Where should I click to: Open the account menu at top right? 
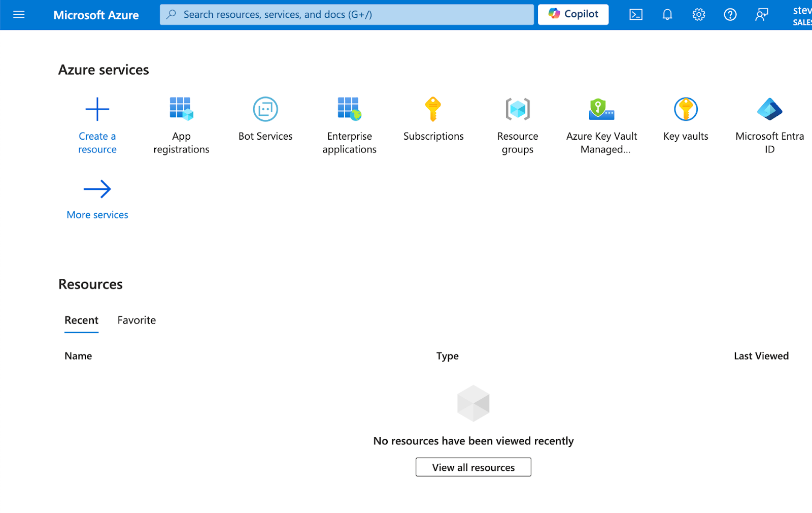802,15
